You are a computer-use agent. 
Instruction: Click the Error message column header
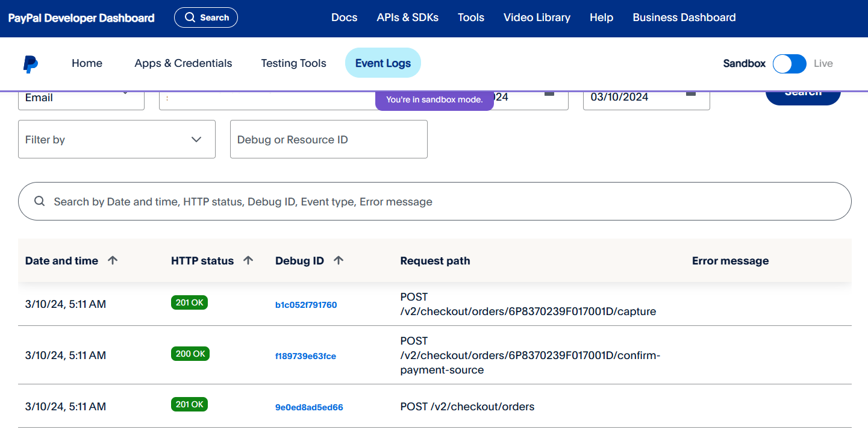[730, 261]
